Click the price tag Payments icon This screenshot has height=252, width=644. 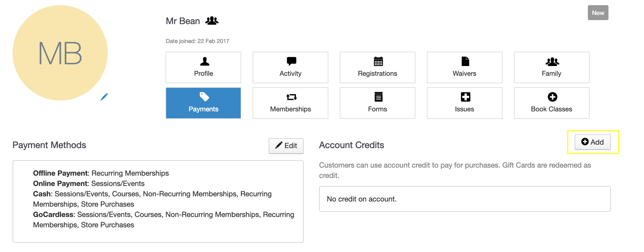[x=204, y=97]
